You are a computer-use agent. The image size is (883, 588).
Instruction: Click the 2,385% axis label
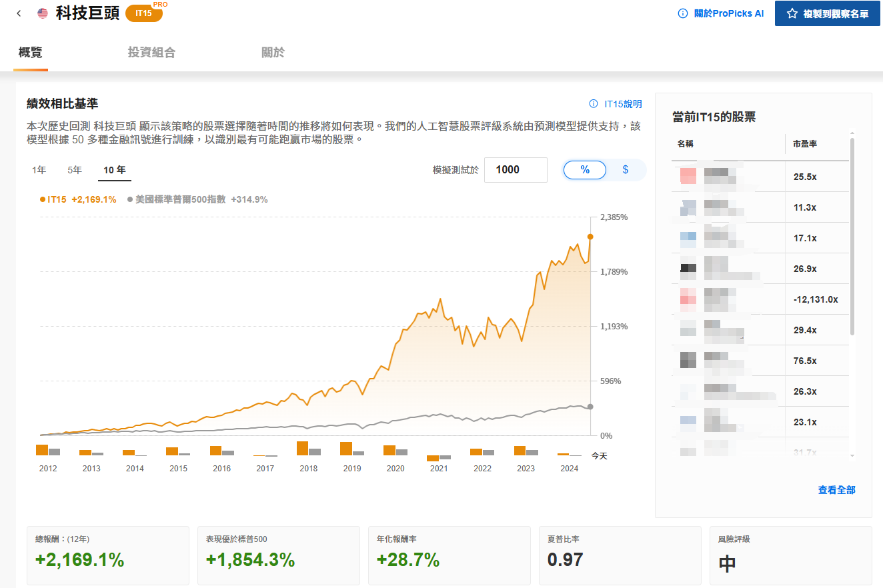pyautogui.click(x=614, y=217)
